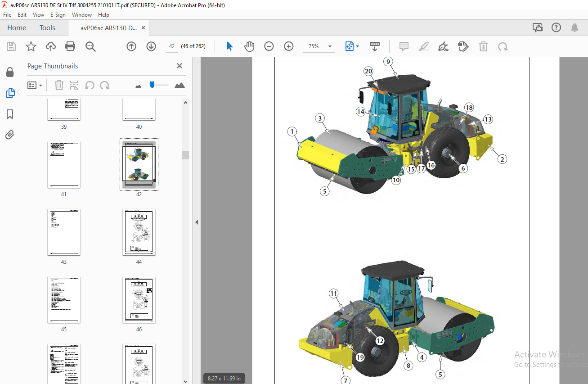Add a comment note
588x384 pixels.
tap(404, 46)
